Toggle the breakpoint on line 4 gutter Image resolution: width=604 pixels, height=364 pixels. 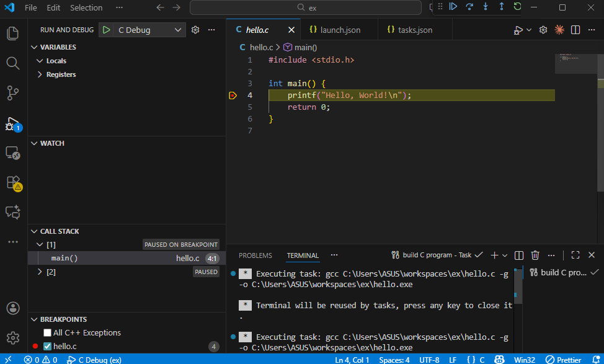(x=233, y=95)
